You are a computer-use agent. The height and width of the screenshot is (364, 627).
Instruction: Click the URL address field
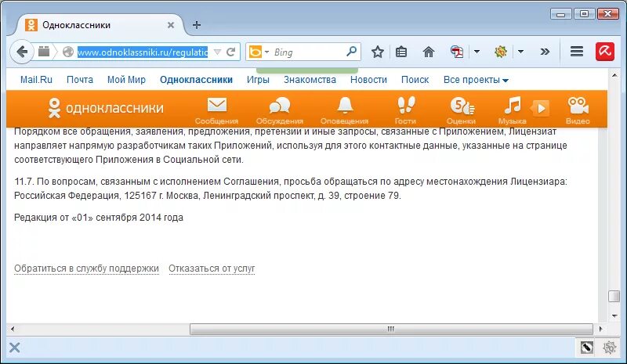pyautogui.click(x=143, y=52)
